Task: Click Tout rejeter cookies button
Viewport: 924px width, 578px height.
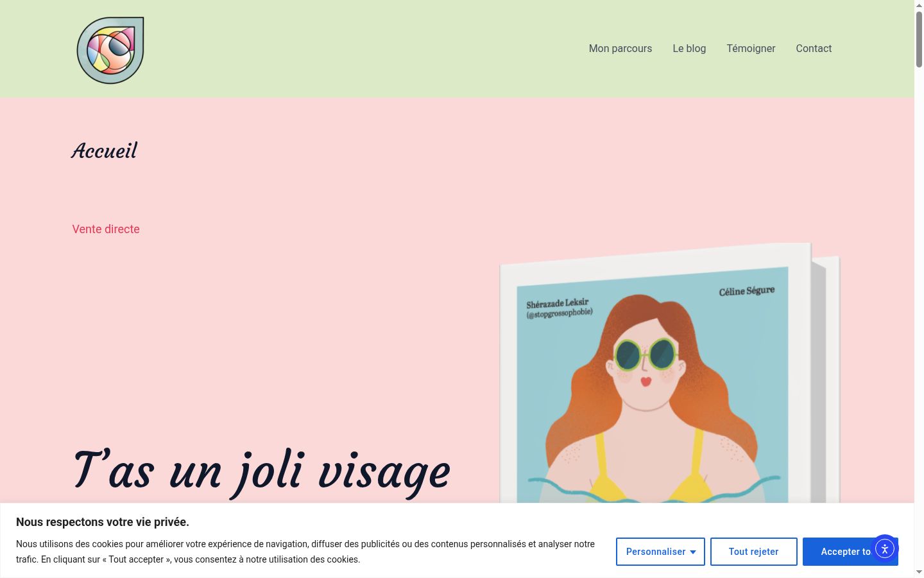Action: [753, 552]
